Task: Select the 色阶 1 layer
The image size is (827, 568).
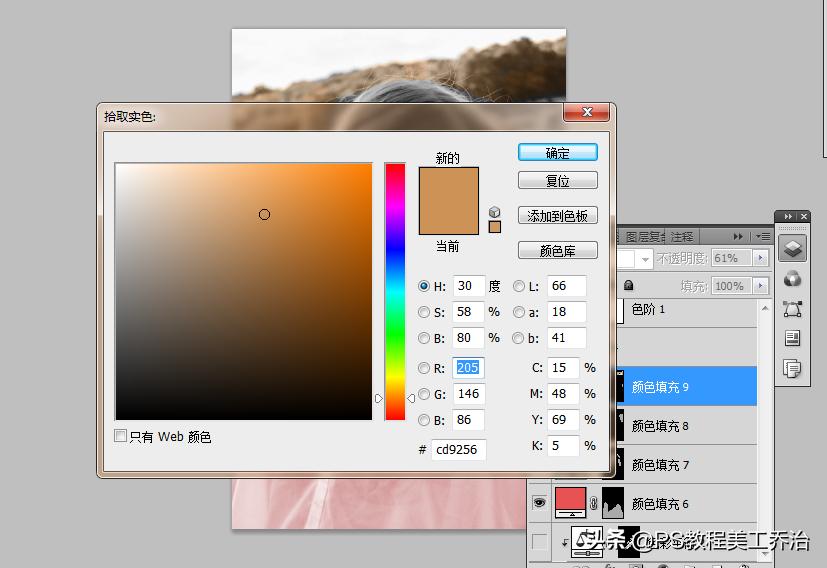Action: (686, 311)
